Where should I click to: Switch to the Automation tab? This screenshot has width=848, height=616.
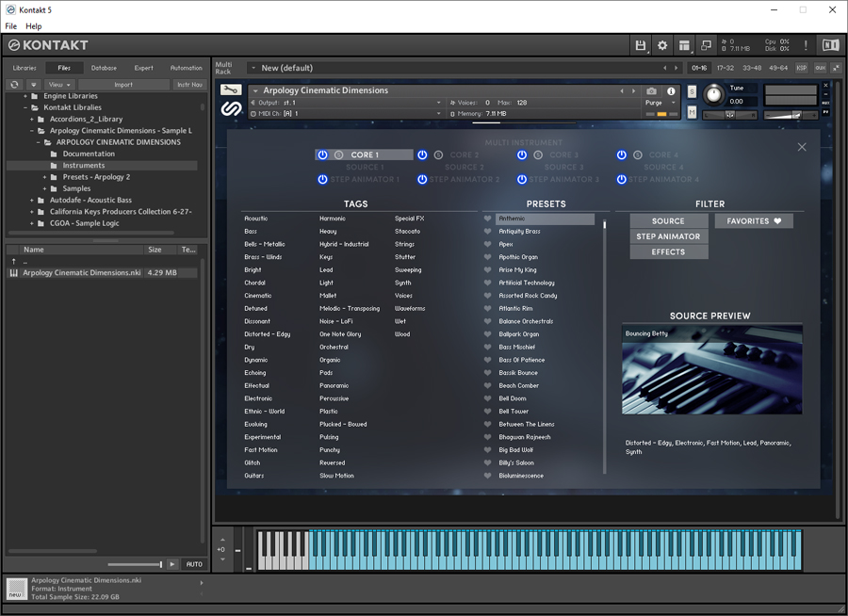click(x=186, y=68)
